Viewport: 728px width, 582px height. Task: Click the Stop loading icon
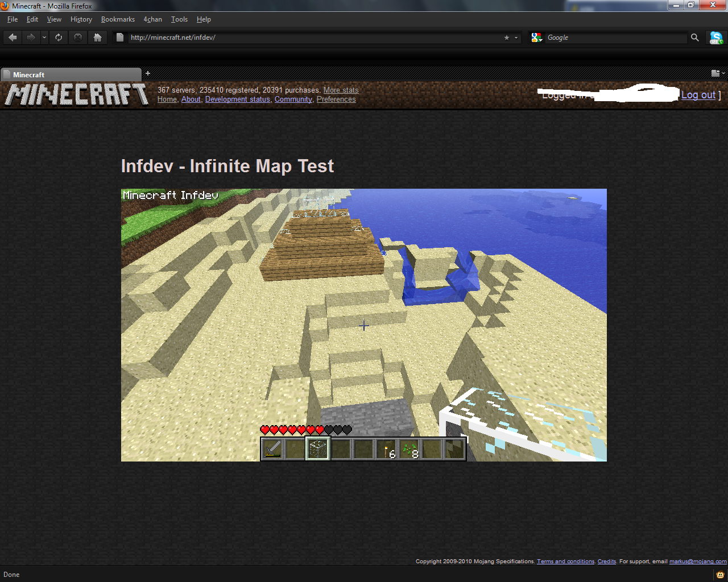tap(78, 38)
